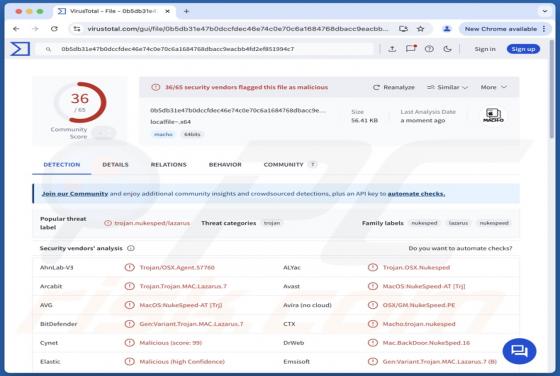
Task: Click the Mach-O file type icon
Action: [493, 116]
